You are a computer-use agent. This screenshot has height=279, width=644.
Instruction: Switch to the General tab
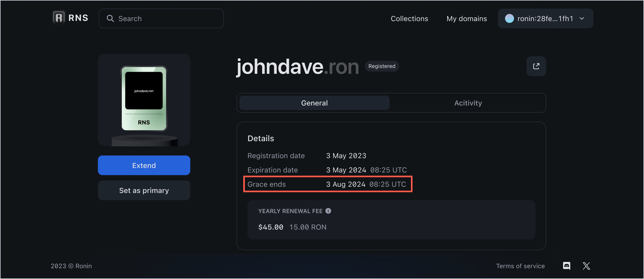click(314, 103)
